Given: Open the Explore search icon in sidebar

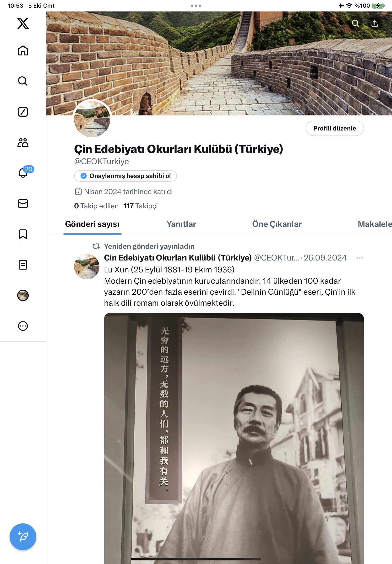Looking at the screenshot, I should (23, 81).
